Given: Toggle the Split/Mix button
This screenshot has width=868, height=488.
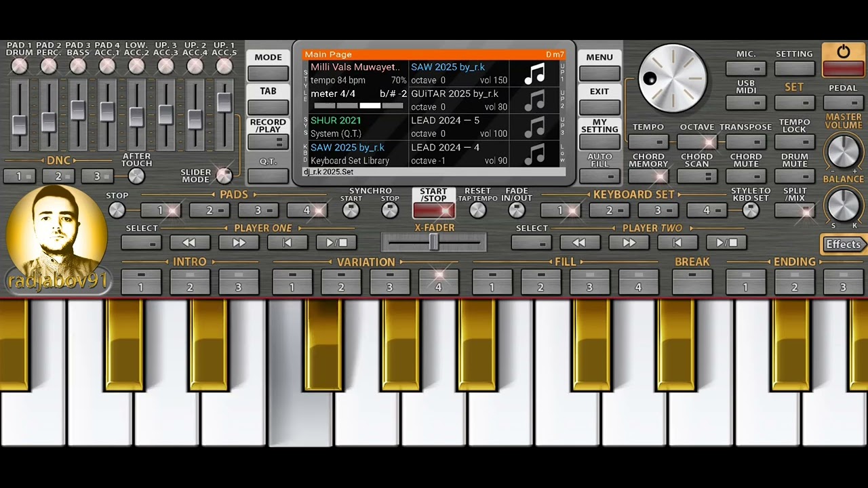Looking at the screenshot, I should pyautogui.click(x=795, y=210).
